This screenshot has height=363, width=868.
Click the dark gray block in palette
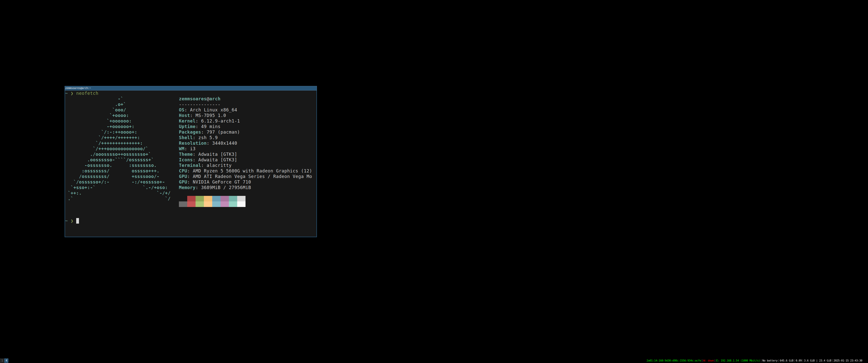coord(183,204)
